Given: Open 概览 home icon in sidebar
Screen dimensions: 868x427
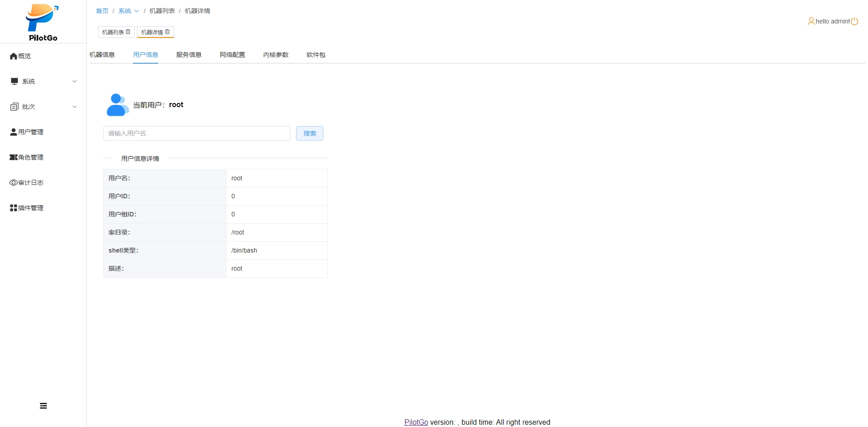Looking at the screenshot, I should coord(14,56).
